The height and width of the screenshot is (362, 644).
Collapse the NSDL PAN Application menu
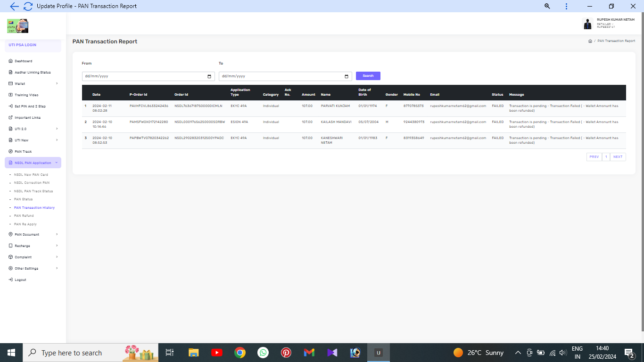33,163
